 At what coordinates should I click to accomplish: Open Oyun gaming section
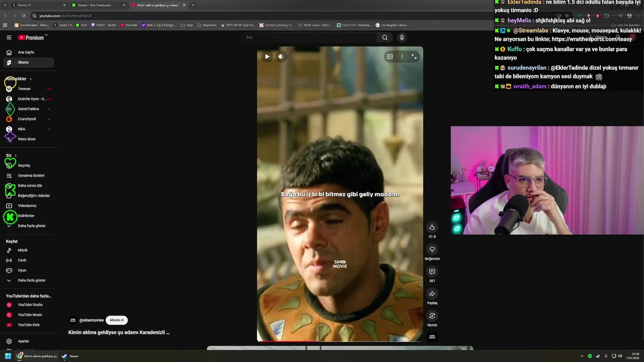click(x=28, y=270)
